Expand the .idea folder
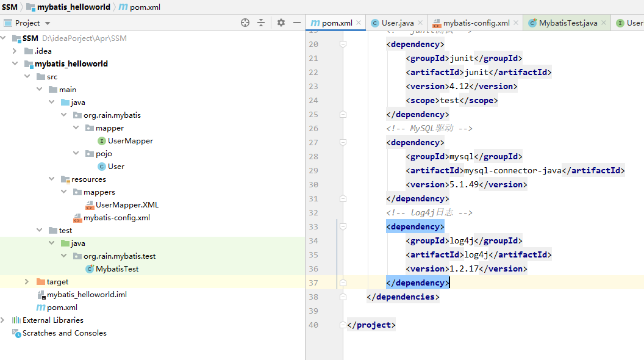 [x=15, y=51]
